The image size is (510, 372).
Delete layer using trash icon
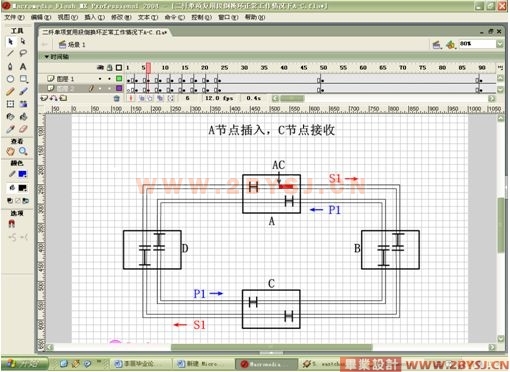click(x=116, y=98)
